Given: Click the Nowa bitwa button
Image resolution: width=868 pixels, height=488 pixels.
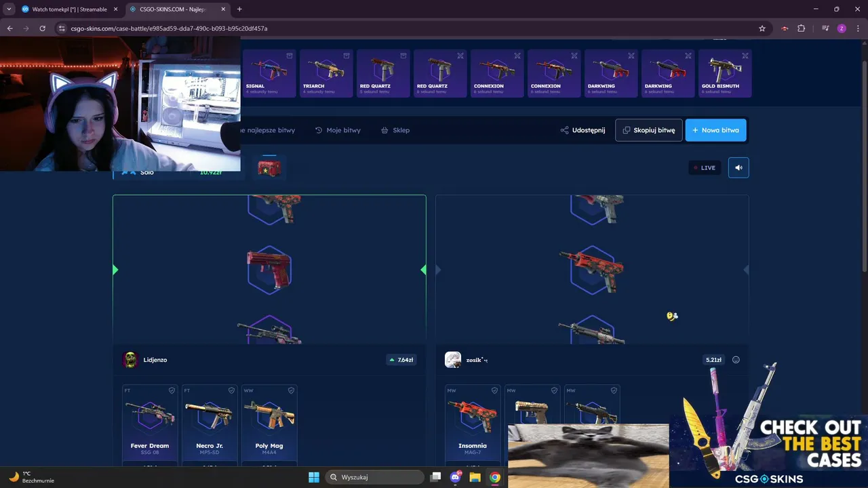Looking at the screenshot, I should [716, 130].
